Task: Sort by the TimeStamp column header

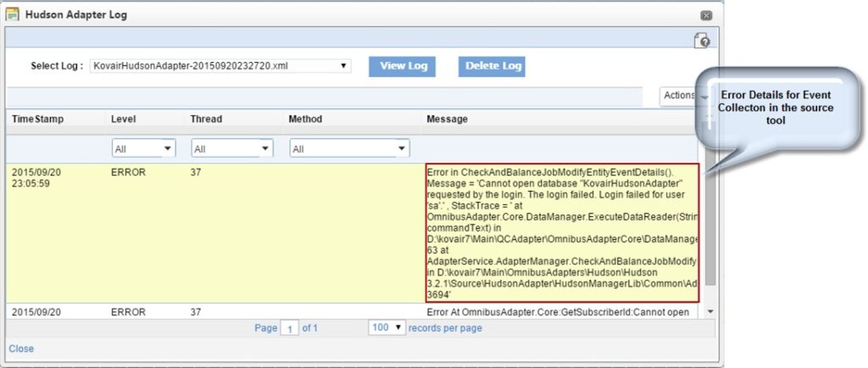Action: click(x=37, y=120)
